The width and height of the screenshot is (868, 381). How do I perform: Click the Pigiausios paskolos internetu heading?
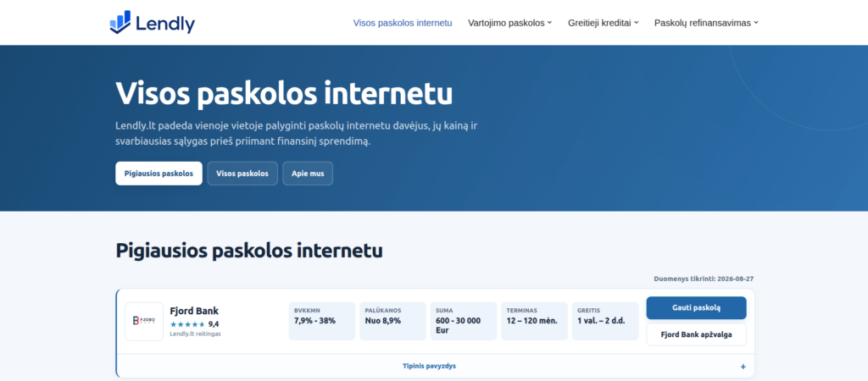pyautogui.click(x=249, y=251)
